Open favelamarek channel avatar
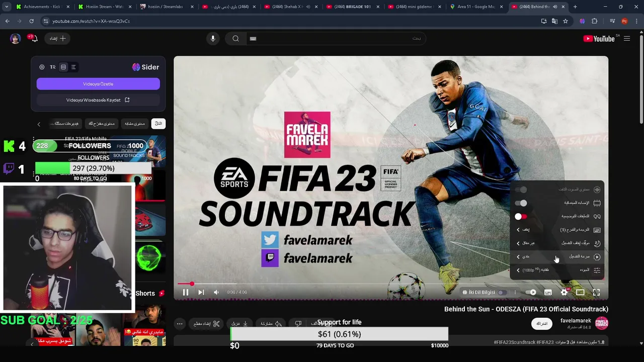The image size is (644, 362). [x=602, y=323]
